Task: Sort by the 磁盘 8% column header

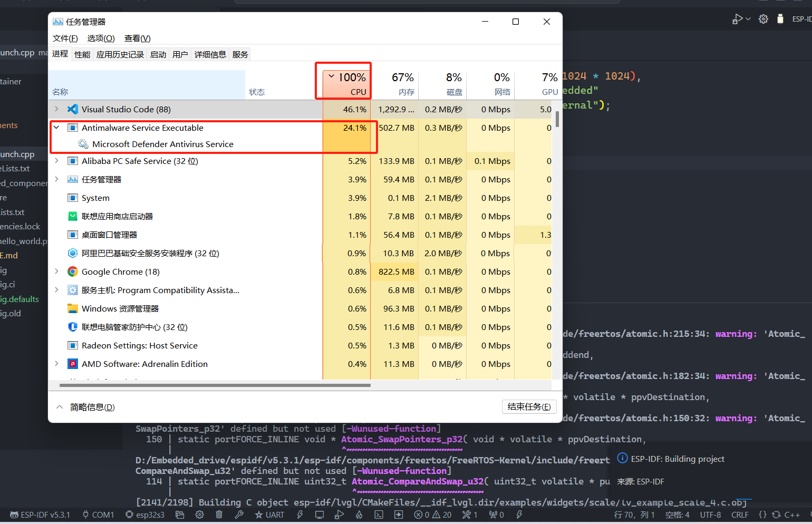Action: click(x=443, y=84)
